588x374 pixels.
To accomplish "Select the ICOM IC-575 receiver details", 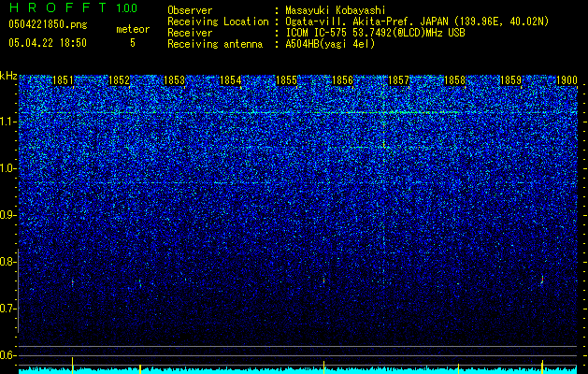I will point(375,33).
